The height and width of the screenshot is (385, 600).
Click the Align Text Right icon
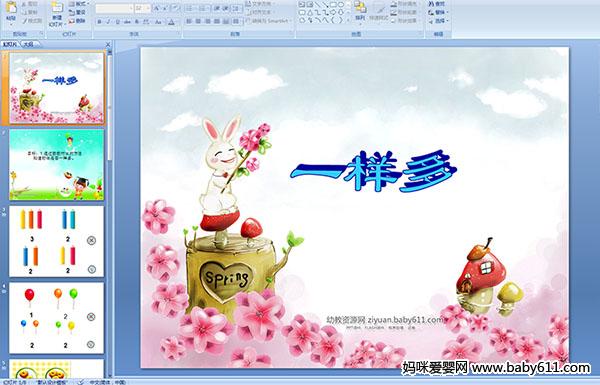(208, 21)
